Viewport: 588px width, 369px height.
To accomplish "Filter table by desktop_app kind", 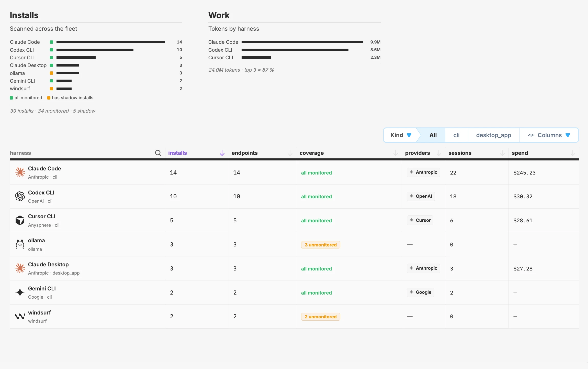I will coord(493,135).
